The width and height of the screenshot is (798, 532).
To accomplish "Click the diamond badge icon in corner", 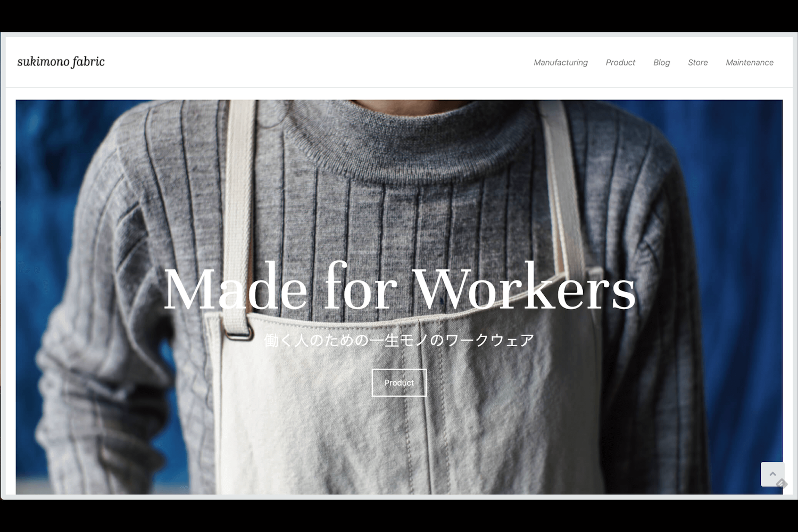I will click(x=782, y=484).
